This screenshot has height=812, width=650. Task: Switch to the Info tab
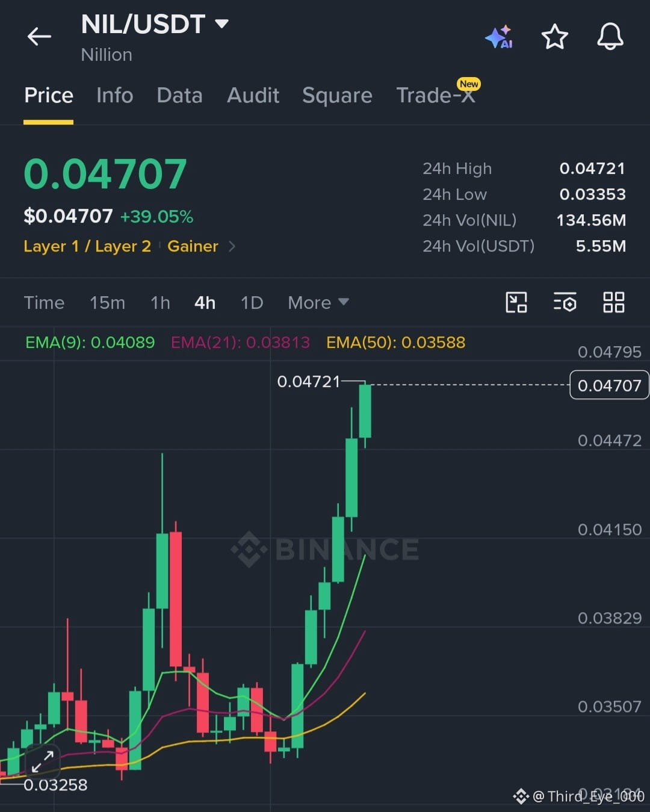[114, 95]
